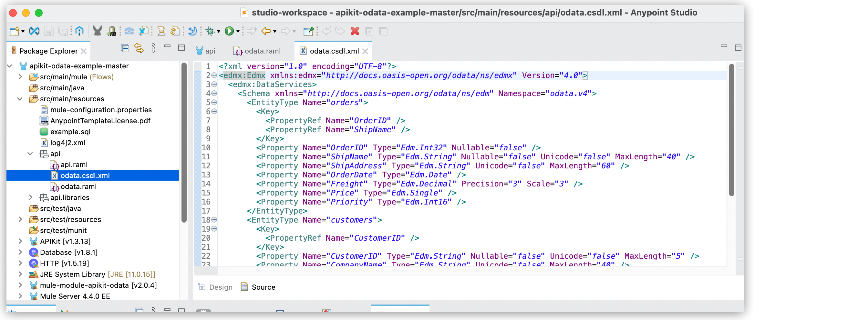Click the pin editor toolbar icon
Viewport: 868px width, 320px height.
coord(308,31)
